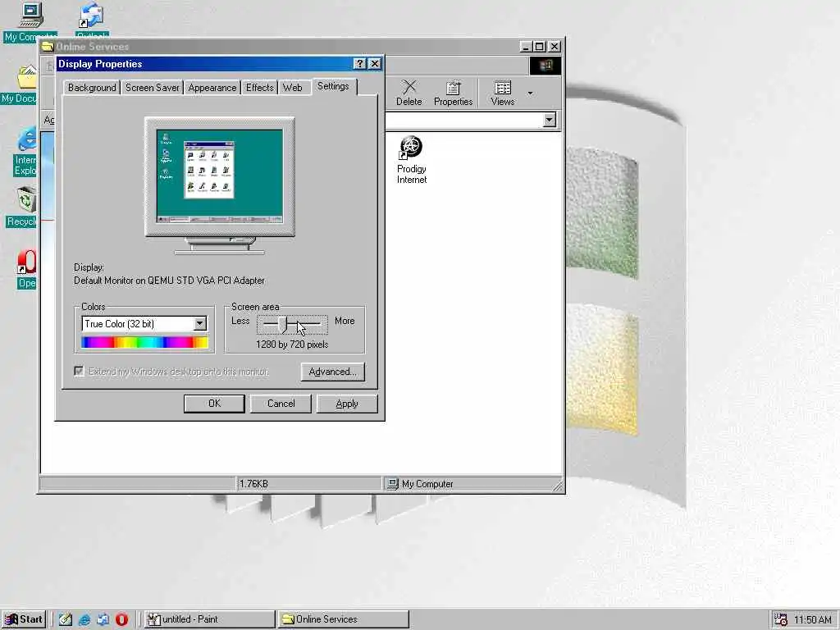
Task: Click the Delete toolbar icon in Online Services
Action: coord(409,93)
